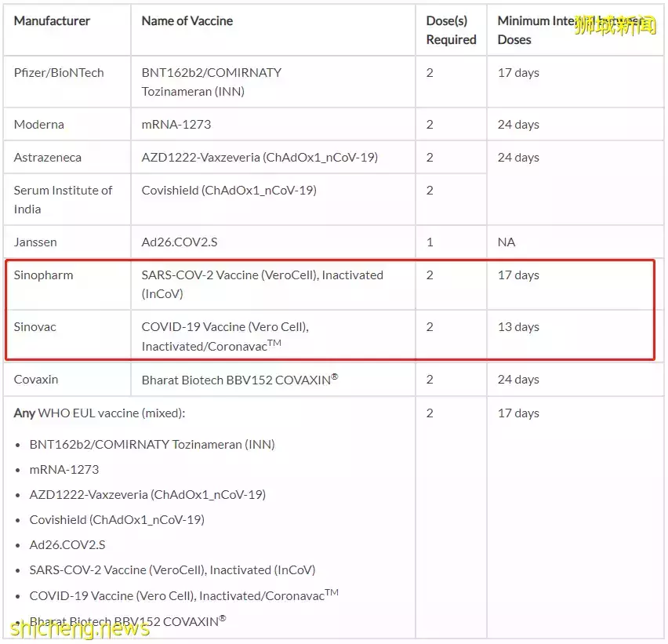Select the Pfizer/BioNTech manufacturer cell
Screen dimensions: 668x644
(59, 73)
